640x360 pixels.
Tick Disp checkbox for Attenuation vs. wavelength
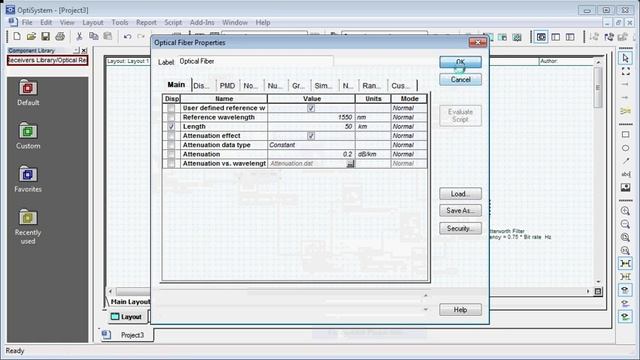tap(171, 163)
